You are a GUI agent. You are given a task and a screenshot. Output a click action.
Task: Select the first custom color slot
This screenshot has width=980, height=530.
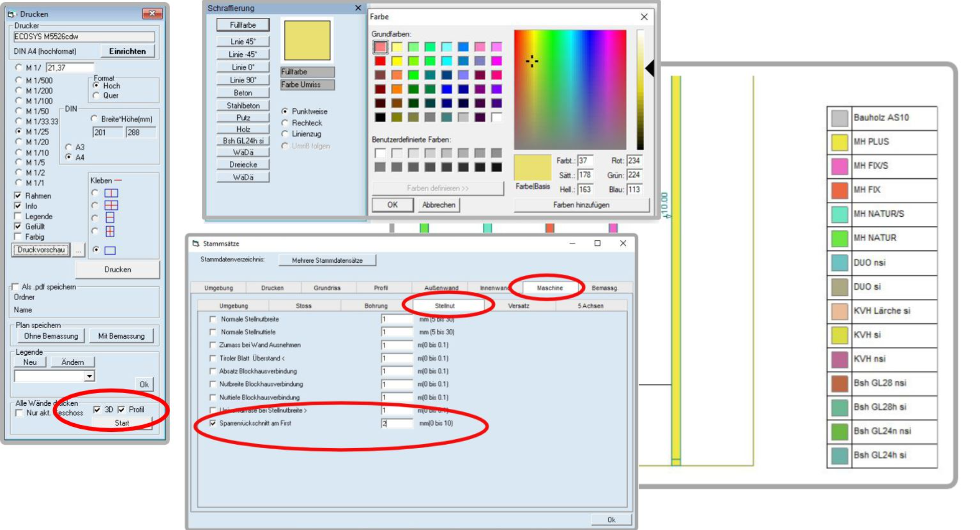click(x=380, y=153)
